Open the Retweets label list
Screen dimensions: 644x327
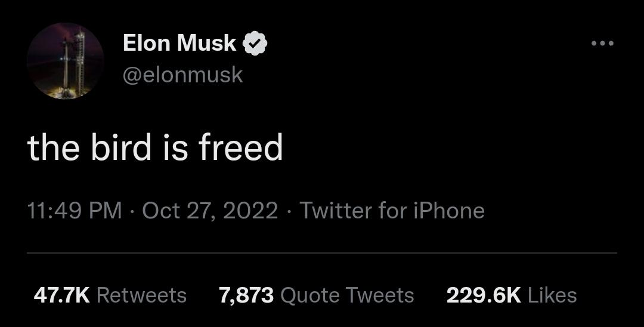tap(142, 295)
